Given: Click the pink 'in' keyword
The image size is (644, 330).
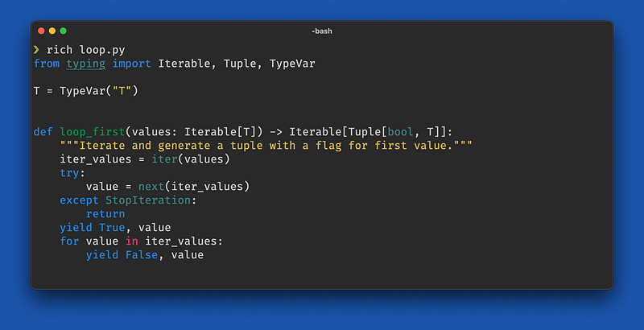Looking at the screenshot, I should point(131,241).
